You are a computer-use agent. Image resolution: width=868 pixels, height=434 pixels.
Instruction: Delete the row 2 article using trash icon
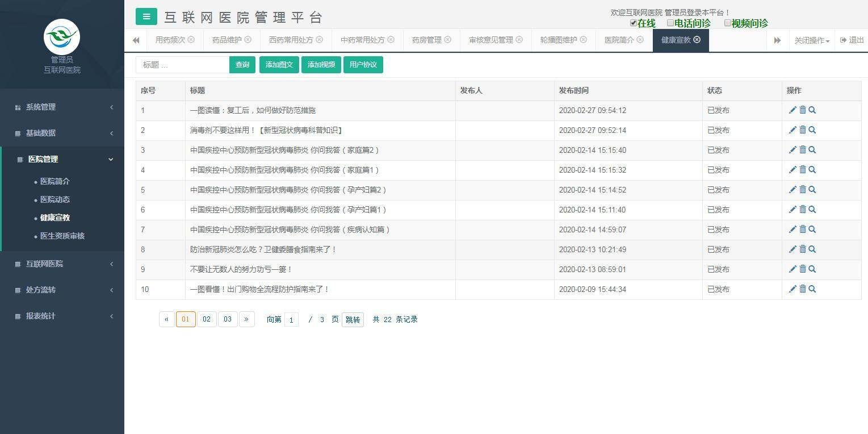point(803,130)
